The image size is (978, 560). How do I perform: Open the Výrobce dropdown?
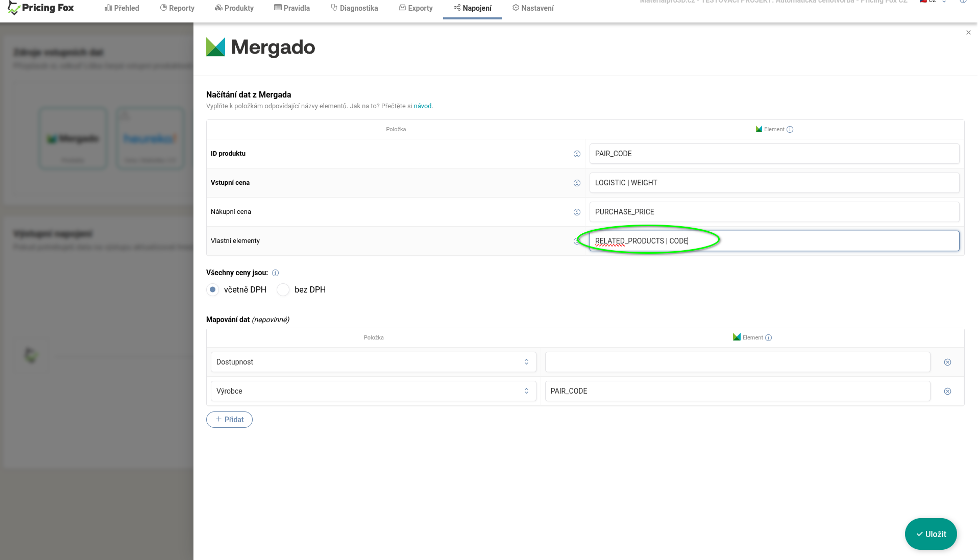point(373,392)
